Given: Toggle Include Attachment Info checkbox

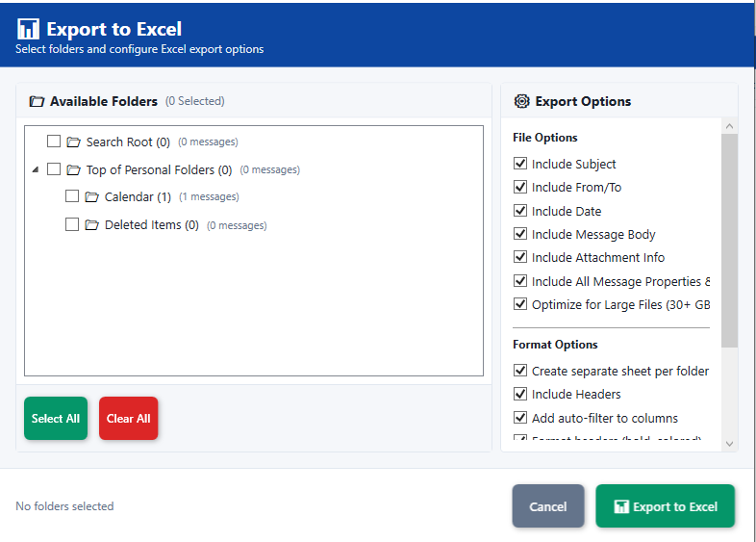Looking at the screenshot, I should click(x=520, y=257).
